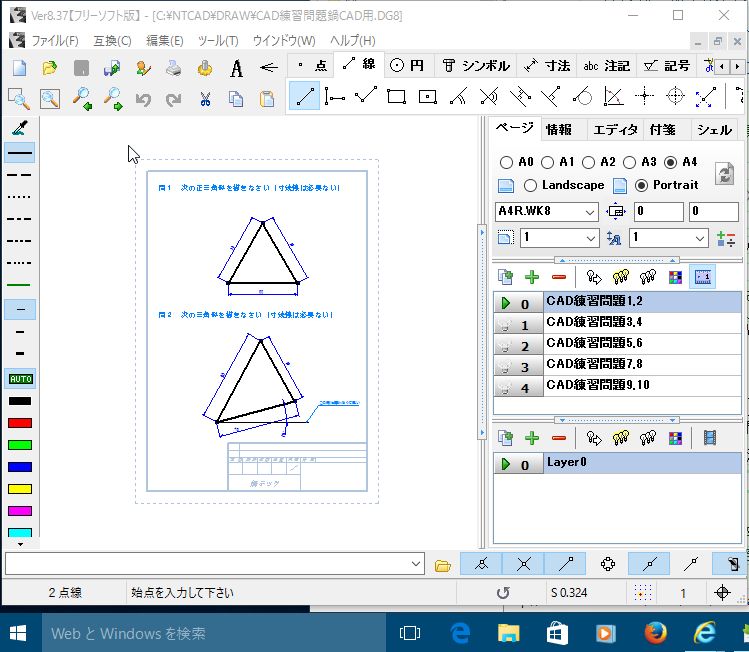The width and height of the screenshot is (749, 652).
Task: Expand more line style options arrow
Action: [x=20, y=544]
